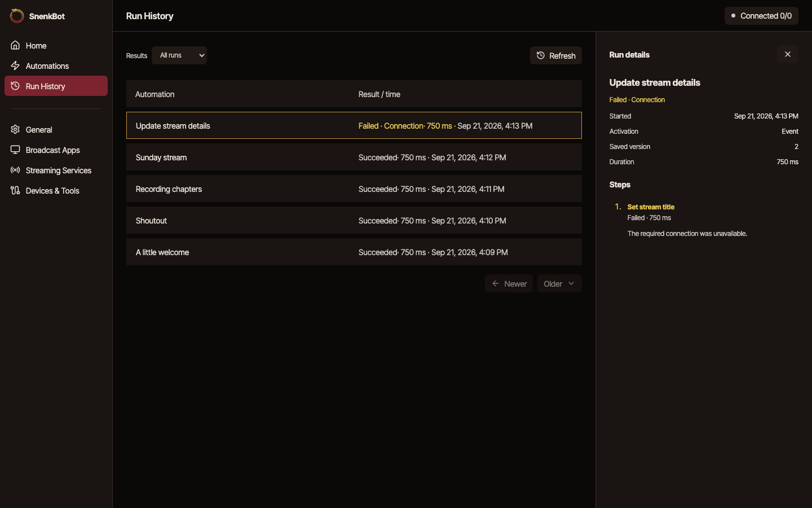Viewport: 812px width, 508px height.
Task: Go to Home page
Action: point(56,45)
